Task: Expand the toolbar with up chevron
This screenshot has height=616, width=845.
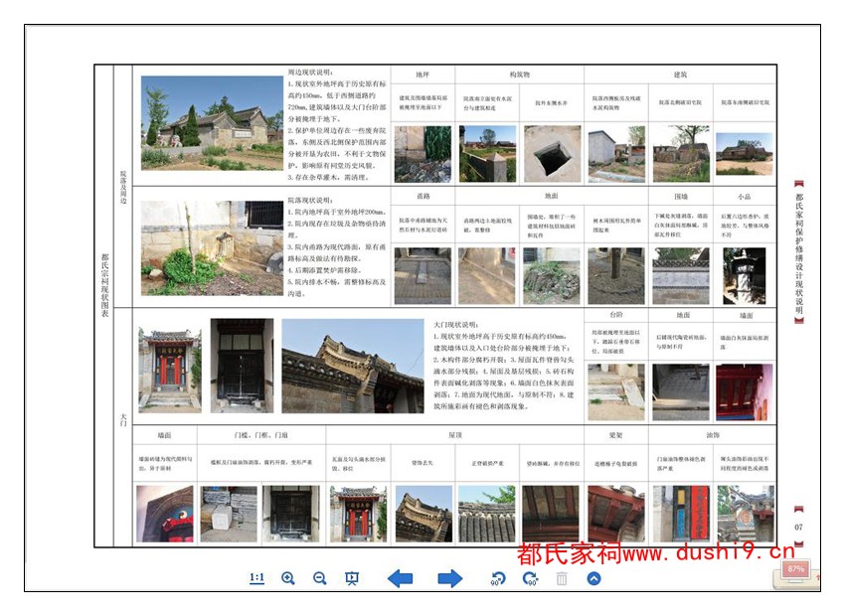Action: [x=593, y=578]
